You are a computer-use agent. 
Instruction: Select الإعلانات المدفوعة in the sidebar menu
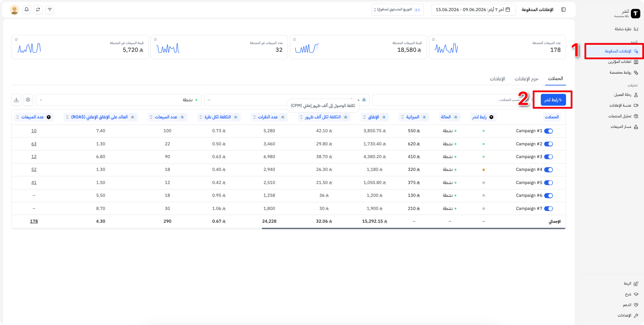tap(614, 51)
